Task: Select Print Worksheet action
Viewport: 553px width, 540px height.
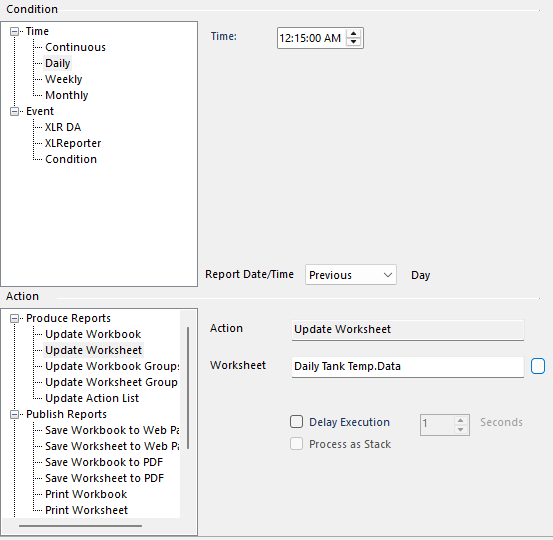Action: click(86, 510)
